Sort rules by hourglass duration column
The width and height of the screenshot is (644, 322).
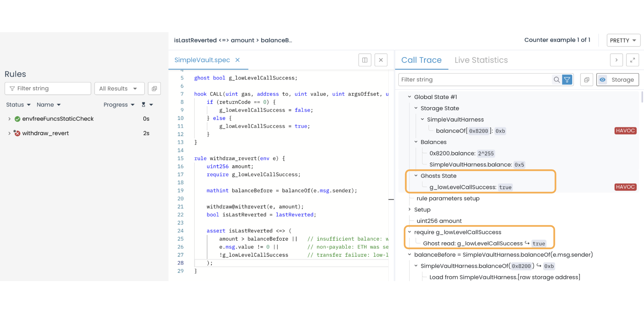144,105
